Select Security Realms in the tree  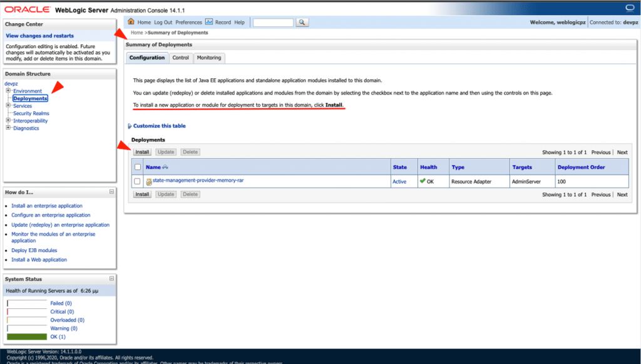click(x=31, y=113)
